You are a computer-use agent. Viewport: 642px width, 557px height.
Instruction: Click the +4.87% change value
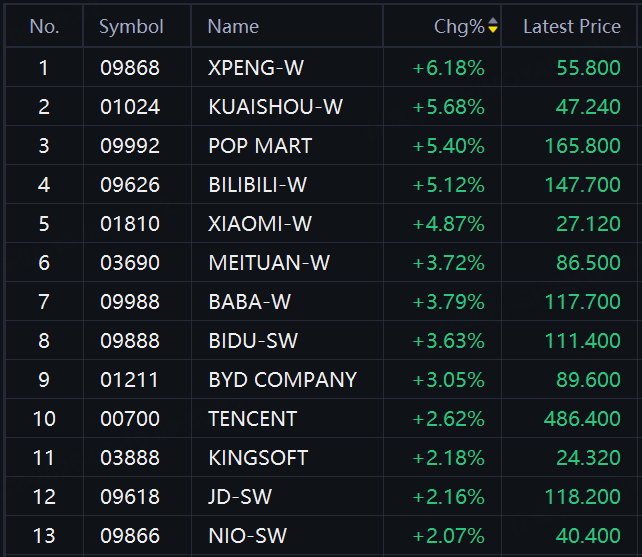click(448, 224)
